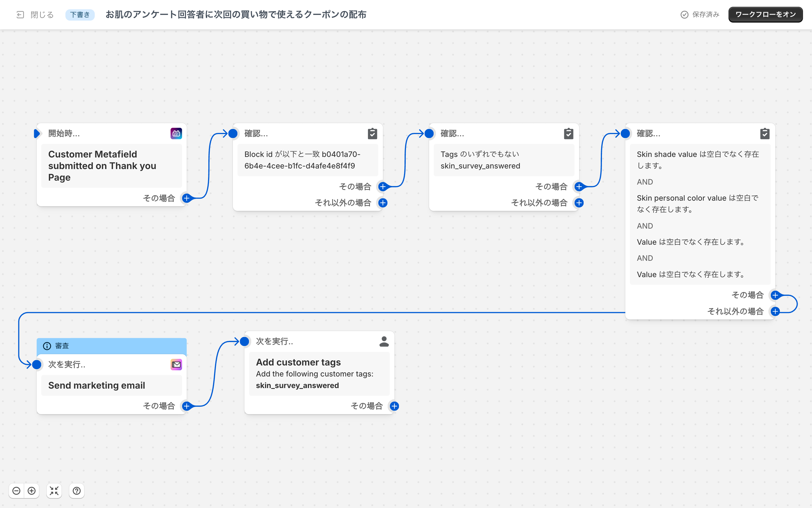Click それ以外の場合 plus on Skin shade condition
The width and height of the screenshot is (812, 508).
click(x=775, y=312)
